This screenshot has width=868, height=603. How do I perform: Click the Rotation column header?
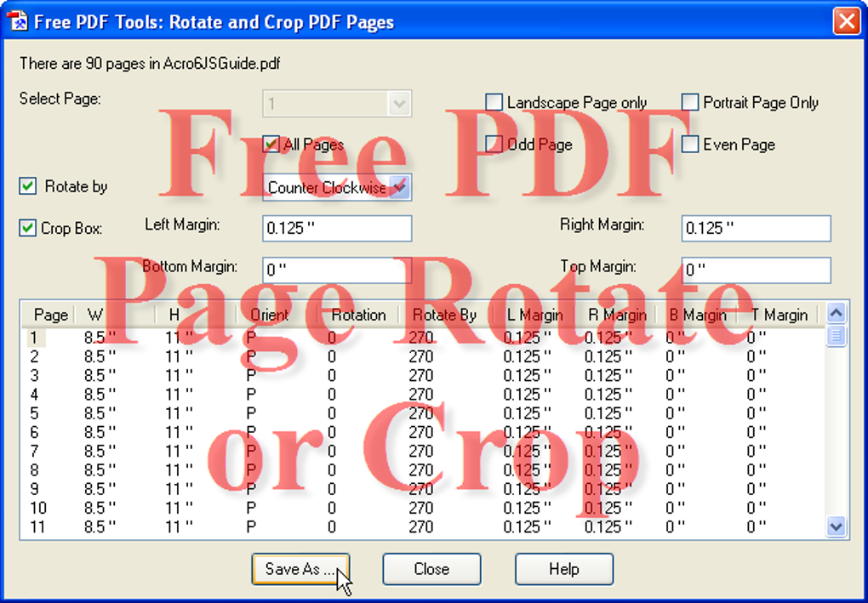pos(358,315)
